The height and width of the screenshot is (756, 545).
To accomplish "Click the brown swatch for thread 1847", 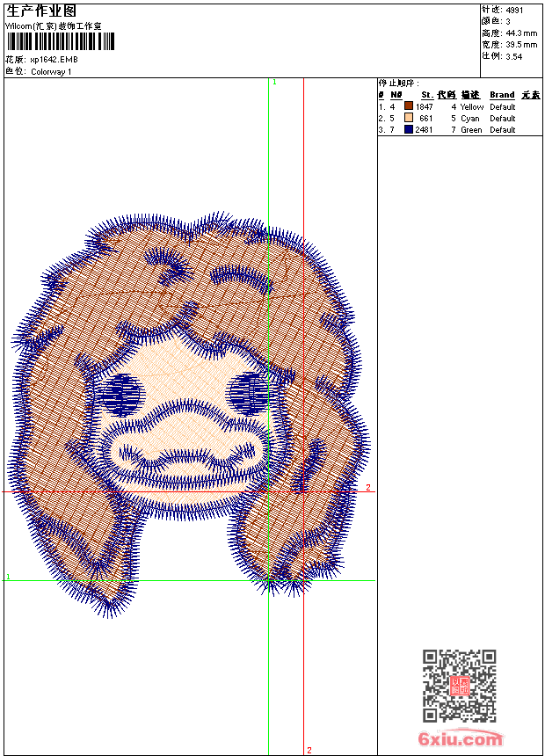I will [x=409, y=106].
